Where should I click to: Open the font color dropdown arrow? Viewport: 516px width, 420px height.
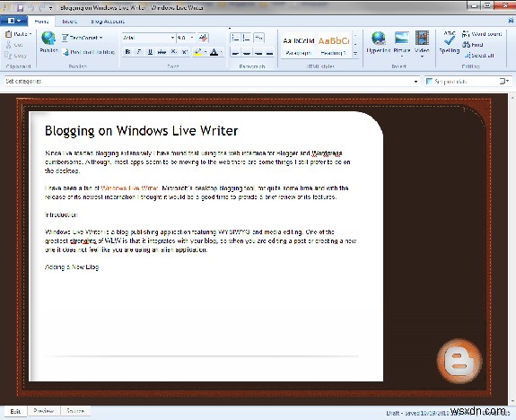click(x=222, y=52)
